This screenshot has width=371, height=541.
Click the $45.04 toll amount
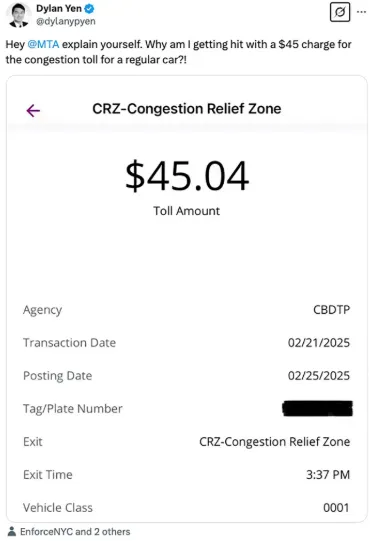pyautogui.click(x=187, y=176)
